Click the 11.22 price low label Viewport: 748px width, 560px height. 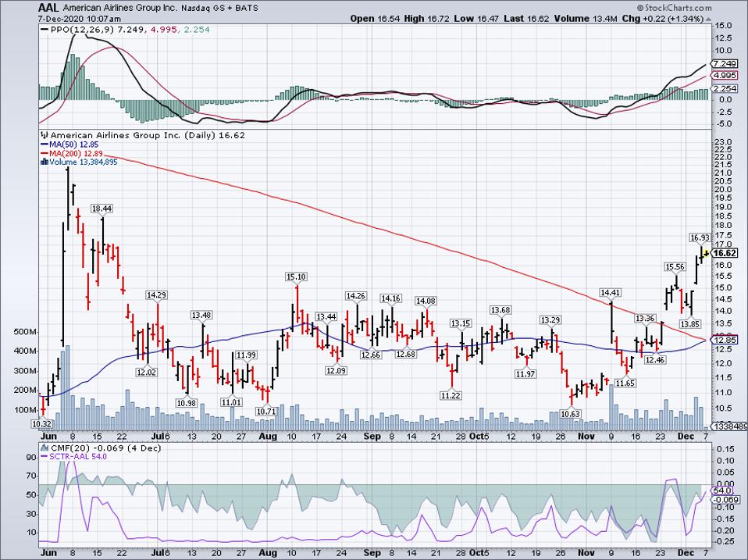tap(451, 395)
